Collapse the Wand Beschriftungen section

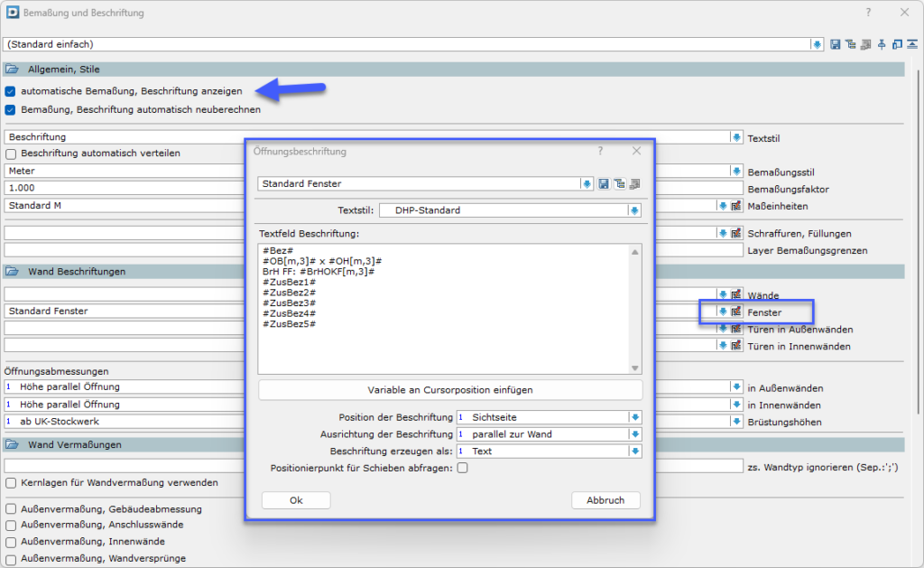coord(13,271)
